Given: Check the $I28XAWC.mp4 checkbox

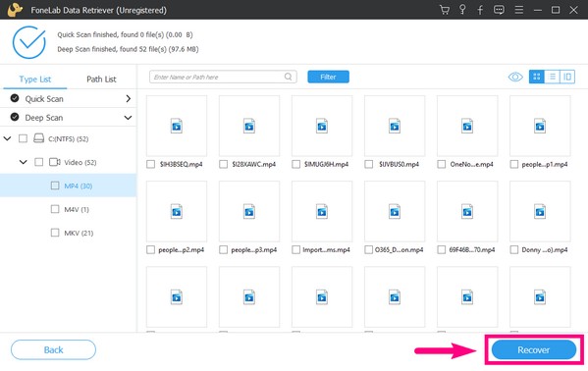Looking at the screenshot, I should 224,164.
